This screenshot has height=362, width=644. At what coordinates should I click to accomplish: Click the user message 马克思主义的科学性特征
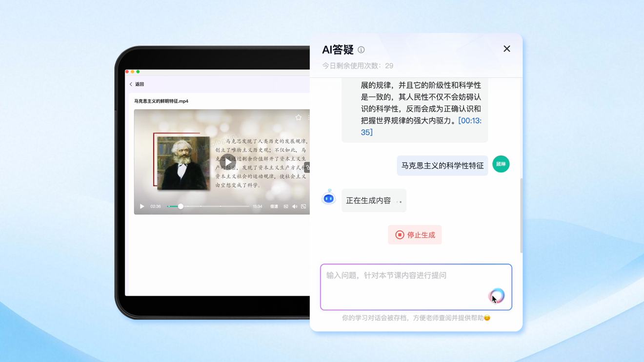pyautogui.click(x=443, y=166)
